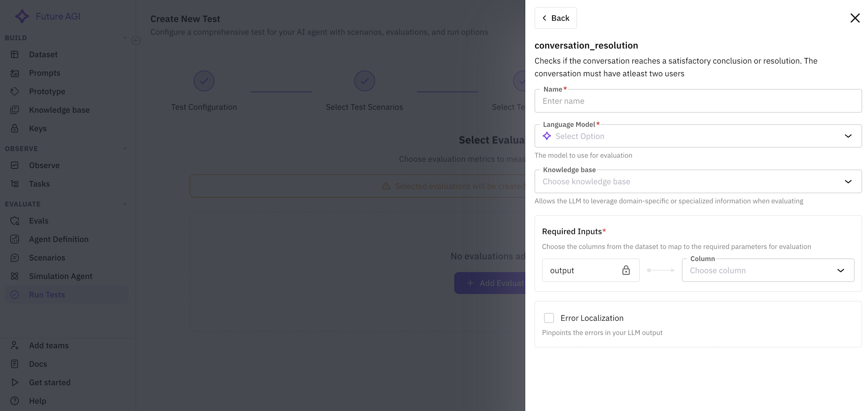The image size is (868, 411).
Task: Select Run Tests in the sidebar
Action: click(x=47, y=294)
